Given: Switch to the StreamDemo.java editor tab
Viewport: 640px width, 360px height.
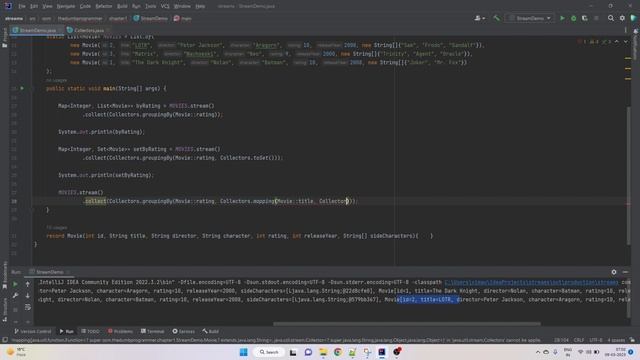Looking at the screenshot, I should coord(38,30).
